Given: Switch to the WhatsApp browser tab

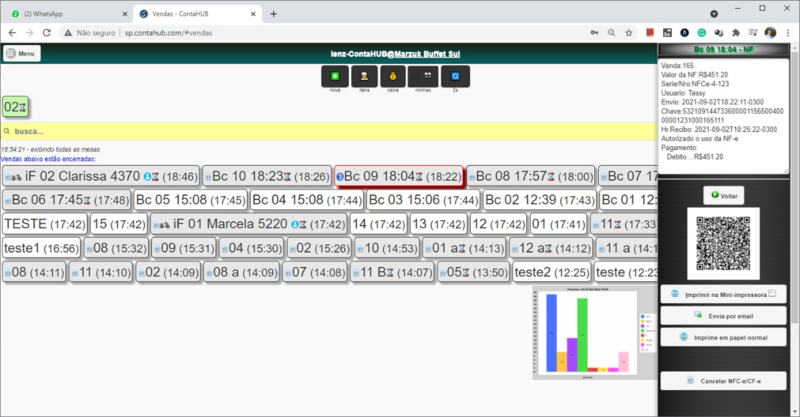Looking at the screenshot, I should 69,14.
